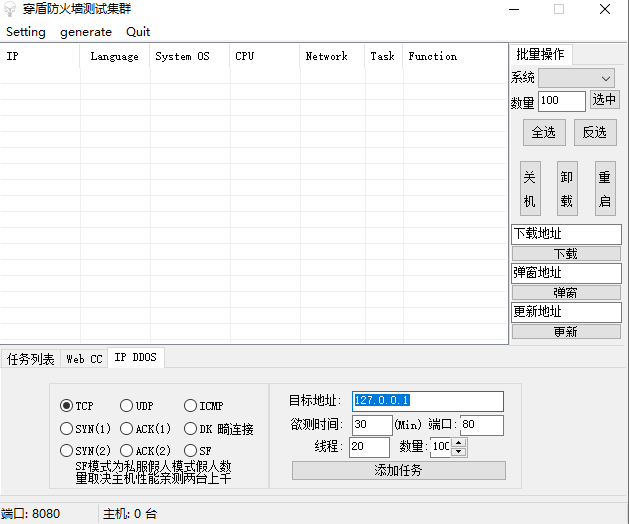Click the app icon in title bar
The width and height of the screenshot is (629, 524).
pyautogui.click(x=10, y=9)
